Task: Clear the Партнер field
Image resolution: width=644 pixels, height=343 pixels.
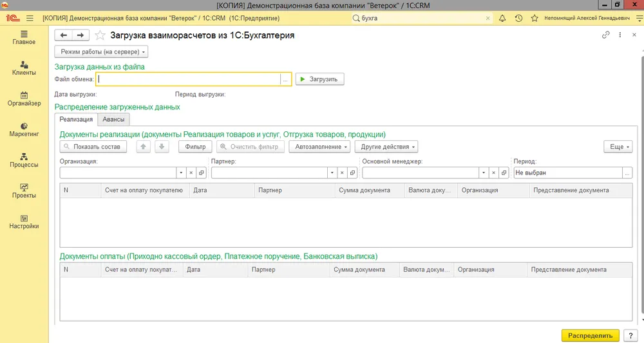Action: pyautogui.click(x=342, y=172)
